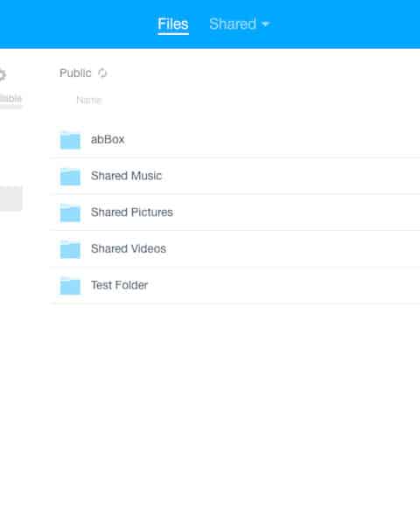Click the Shared Pictures folder icon
Image resolution: width=420 pixels, height=516 pixels.
(70, 213)
